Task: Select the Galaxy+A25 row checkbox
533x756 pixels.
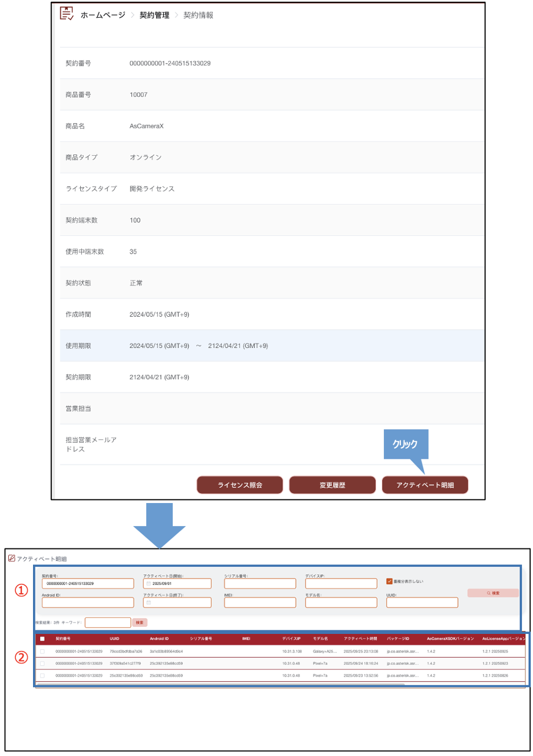Action: [x=42, y=651]
